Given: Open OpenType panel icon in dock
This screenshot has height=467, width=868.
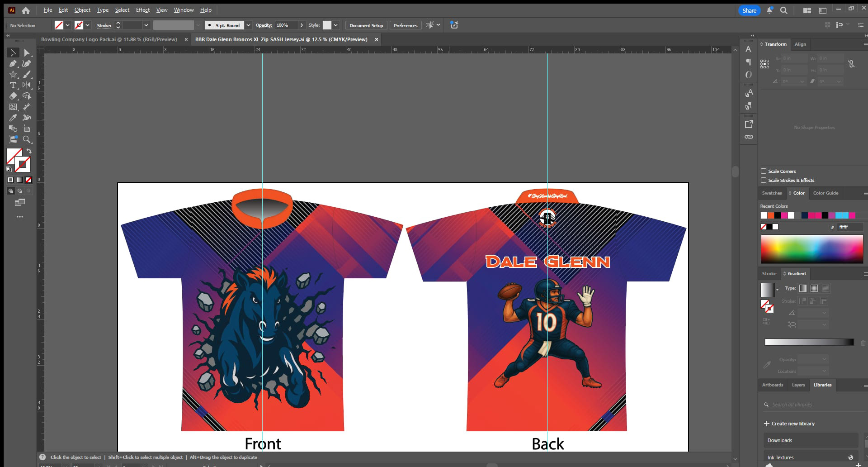Looking at the screenshot, I should pos(749,75).
